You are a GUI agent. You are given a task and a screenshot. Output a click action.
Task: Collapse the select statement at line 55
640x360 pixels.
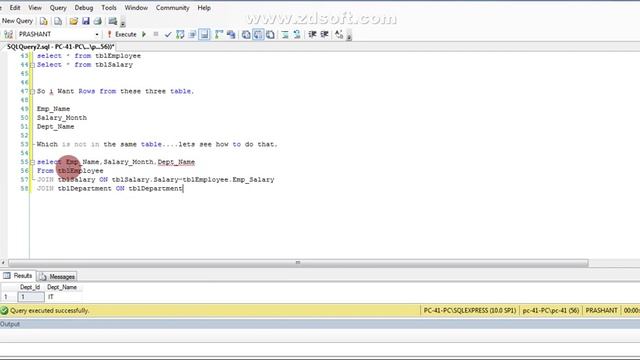pyautogui.click(x=32, y=162)
